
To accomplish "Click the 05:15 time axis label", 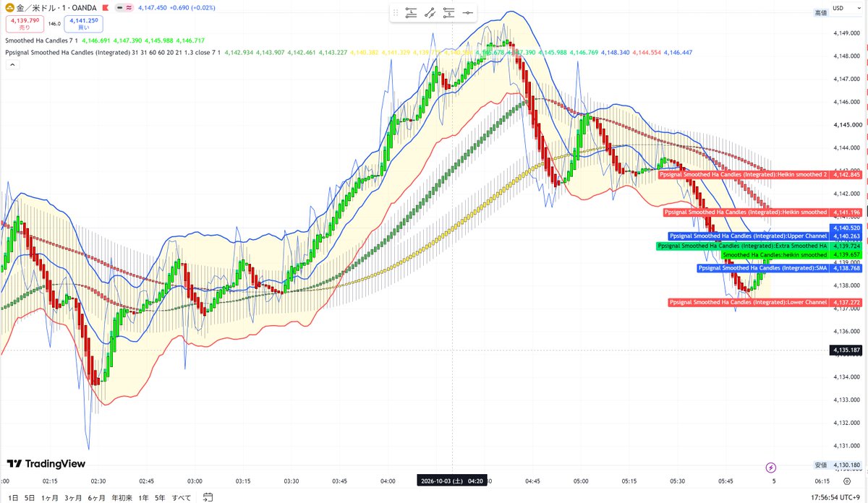I will [629, 481].
